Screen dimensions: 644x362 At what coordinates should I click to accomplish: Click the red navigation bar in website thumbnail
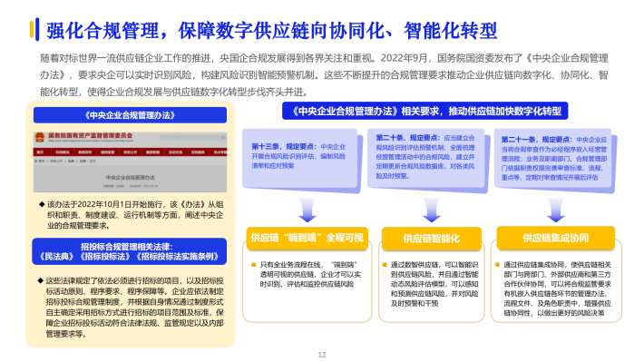pyautogui.click(x=130, y=152)
